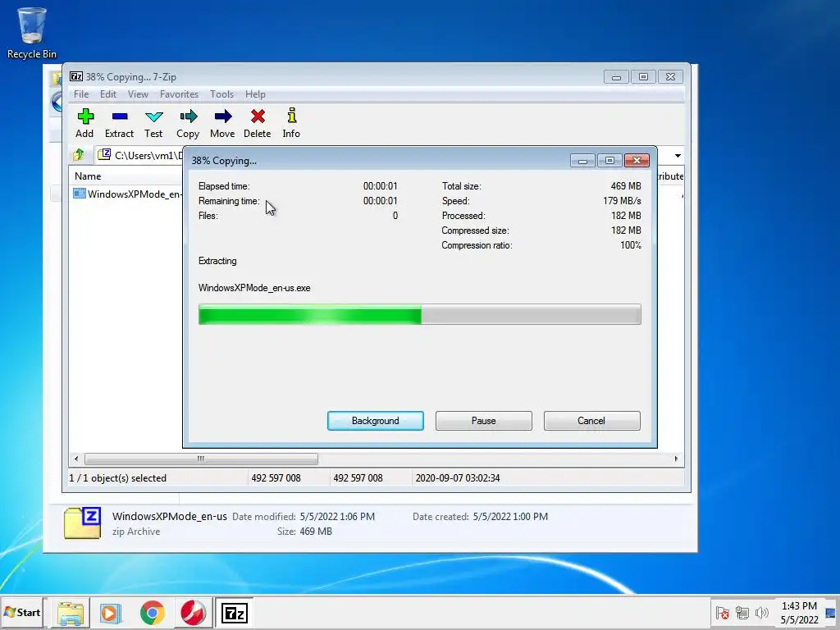Click the Action Center flag tray icon
Viewport: 840px width, 630px height.
(722, 612)
